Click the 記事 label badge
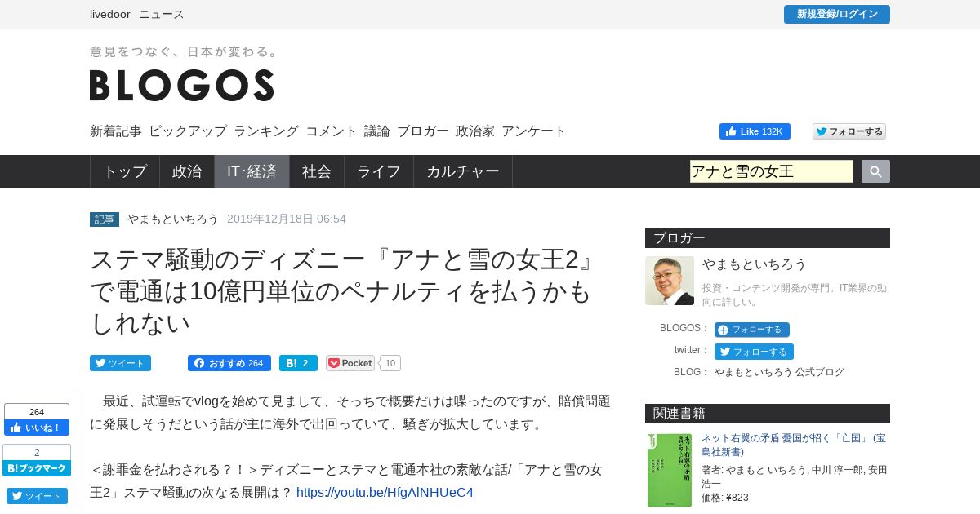The width and height of the screenshot is (980, 514). tap(105, 219)
